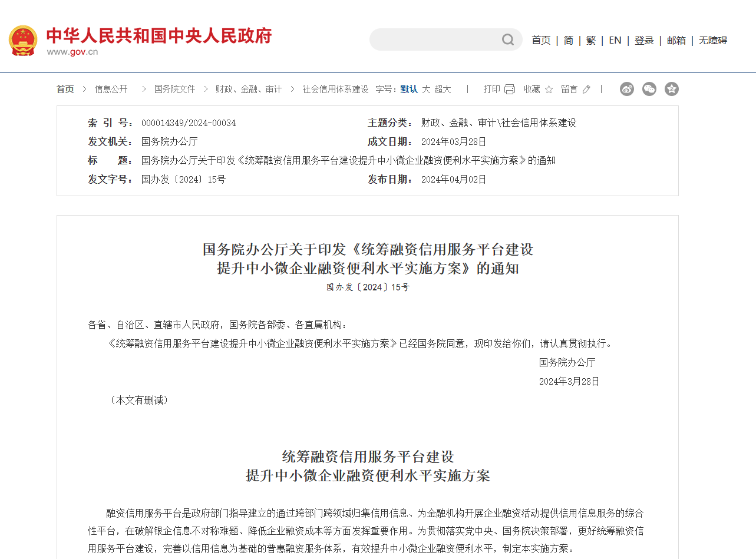Screen dimensions: 756x559
Task: Open the 邮箱 mail link
Action: (x=676, y=40)
